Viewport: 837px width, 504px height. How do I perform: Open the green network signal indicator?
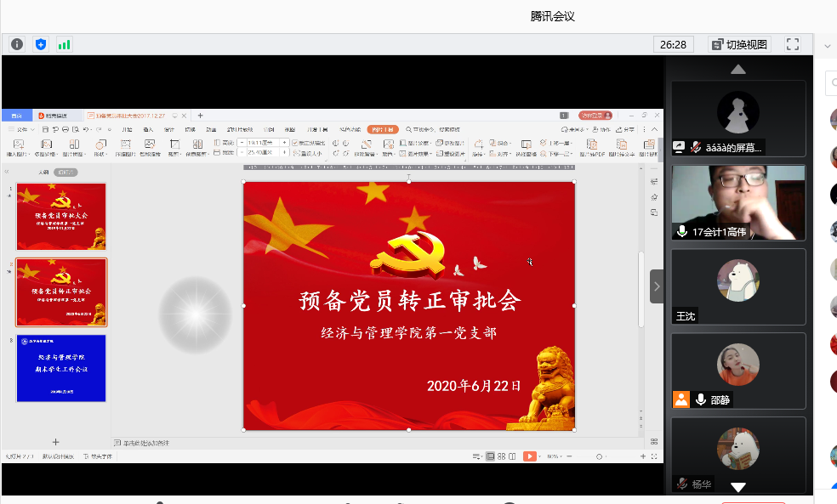tap(64, 44)
